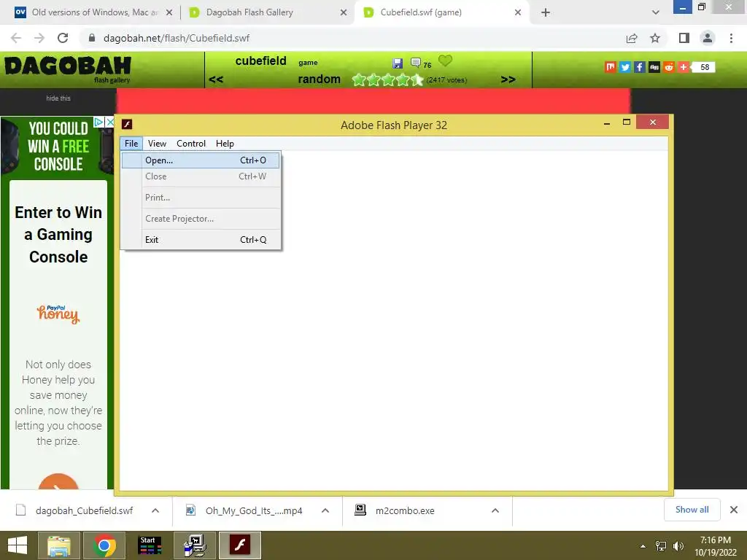Screen dimensions: 747x560
Task: Open File Explorer from taskbar
Action: tap(58, 545)
